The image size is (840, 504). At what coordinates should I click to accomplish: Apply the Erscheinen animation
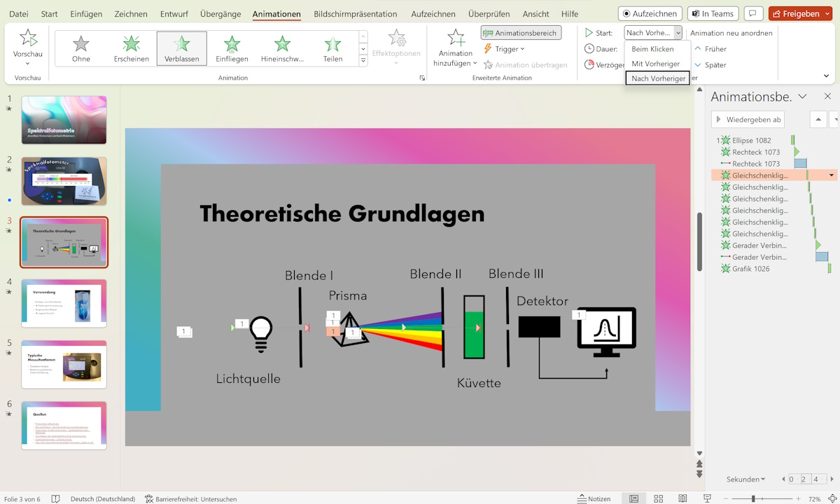[130, 48]
